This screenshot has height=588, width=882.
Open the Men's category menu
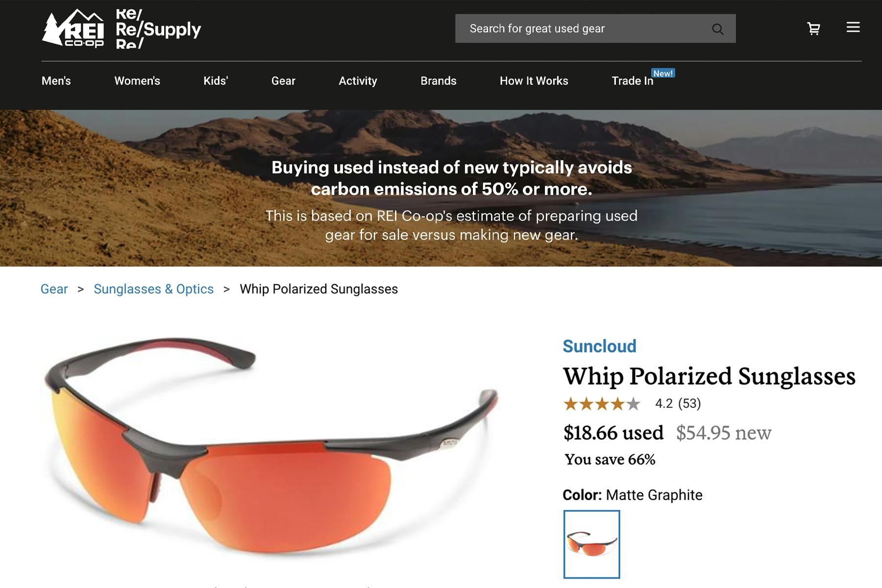(x=55, y=81)
